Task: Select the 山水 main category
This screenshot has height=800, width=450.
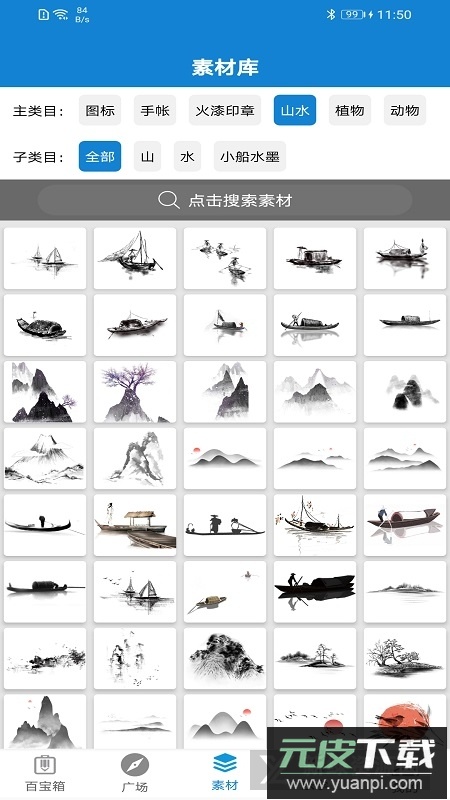Action: pos(295,110)
